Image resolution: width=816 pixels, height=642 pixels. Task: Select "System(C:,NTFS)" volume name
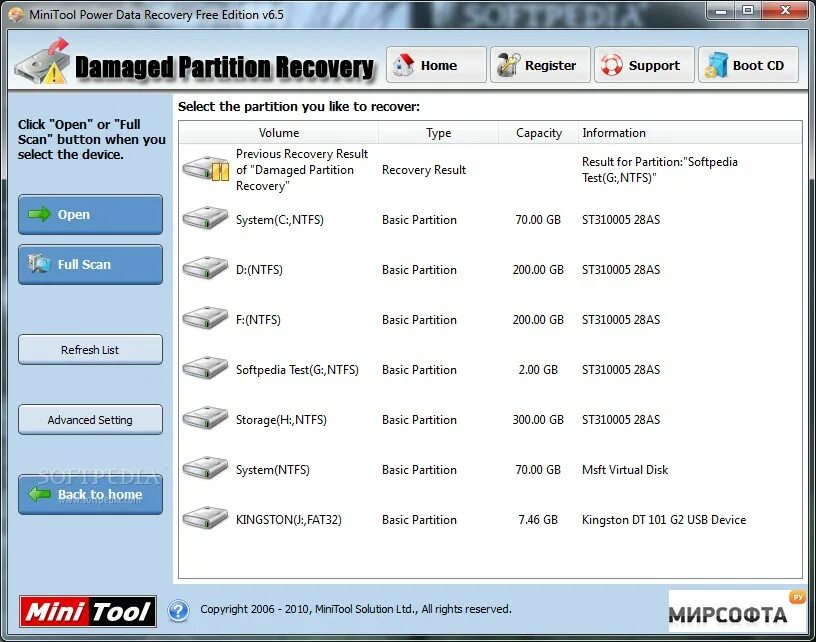pos(279,220)
